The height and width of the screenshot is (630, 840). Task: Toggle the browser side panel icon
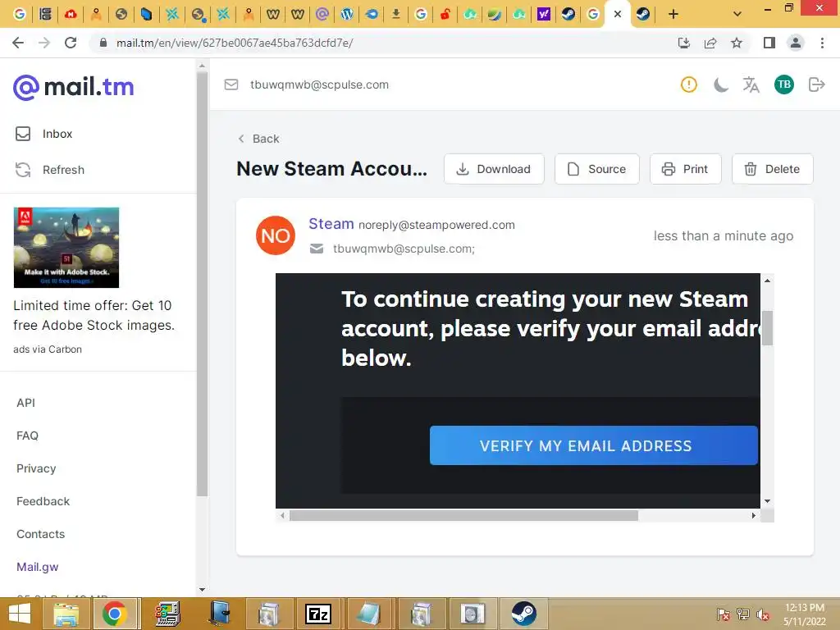click(x=769, y=43)
